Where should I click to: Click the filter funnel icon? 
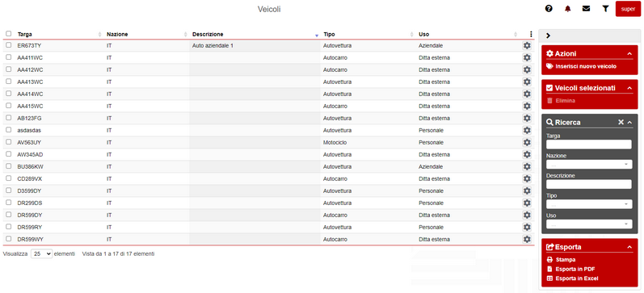click(605, 9)
